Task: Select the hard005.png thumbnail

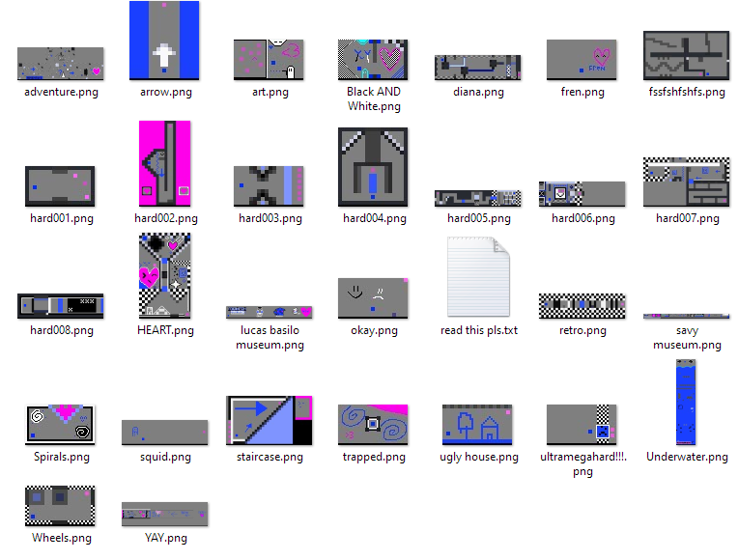Action: [x=478, y=198]
